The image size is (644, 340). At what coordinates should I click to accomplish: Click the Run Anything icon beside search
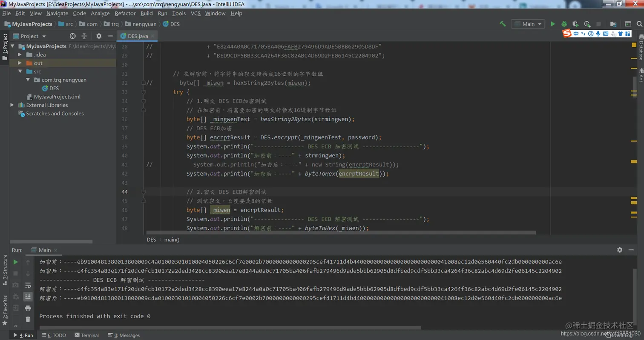(628, 24)
